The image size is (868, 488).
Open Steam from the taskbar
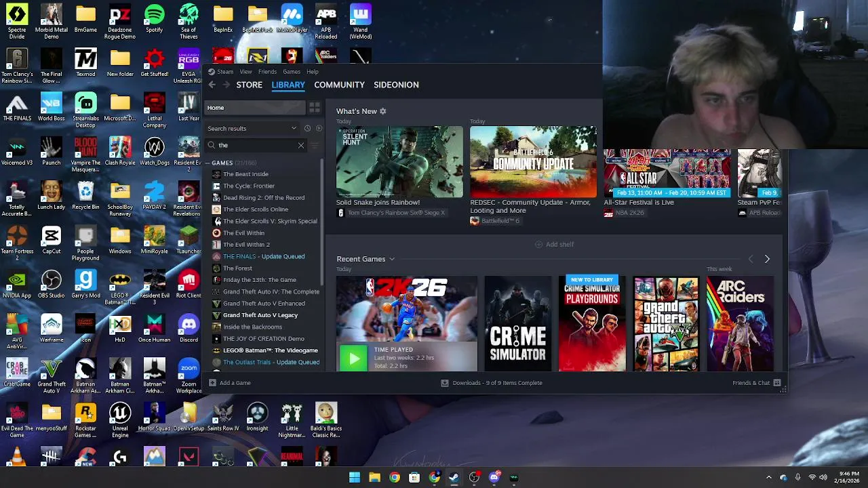click(x=454, y=478)
